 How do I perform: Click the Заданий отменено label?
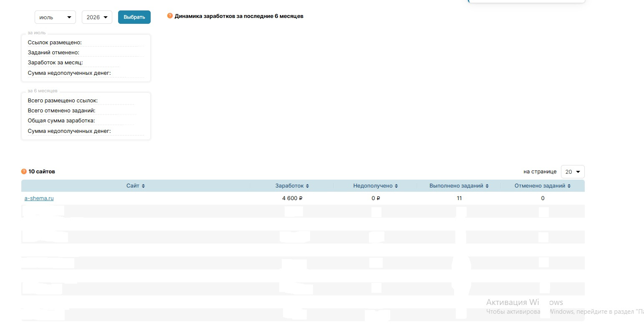click(x=53, y=53)
